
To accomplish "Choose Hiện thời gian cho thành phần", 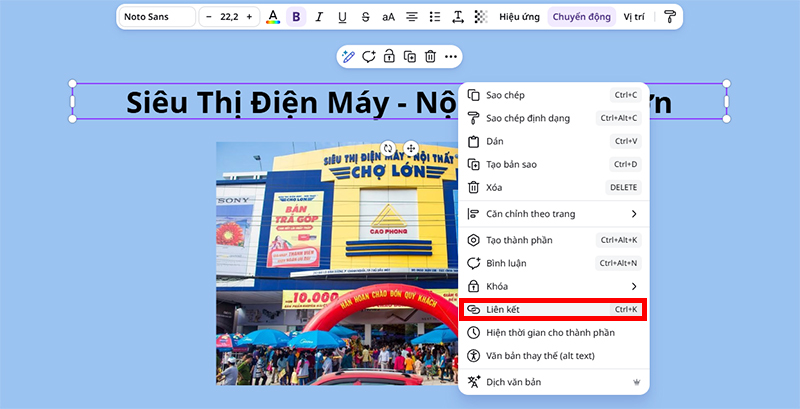I will click(554, 333).
